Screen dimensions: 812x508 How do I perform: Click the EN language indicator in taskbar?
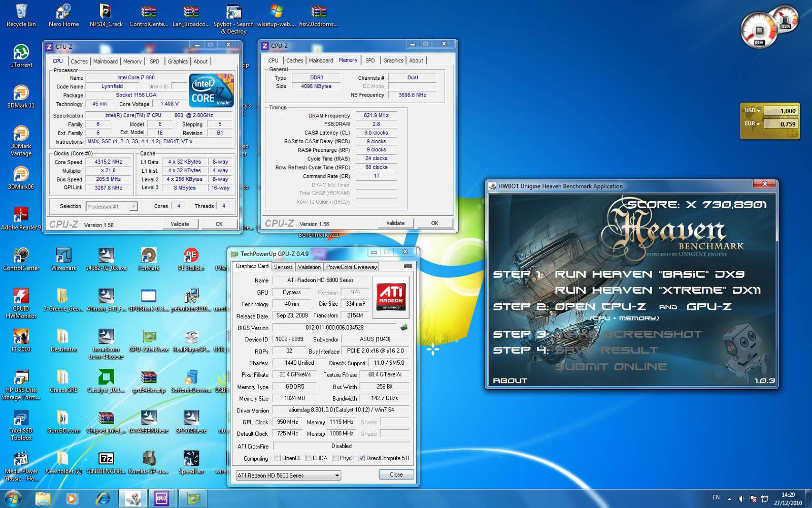(716, 497)
